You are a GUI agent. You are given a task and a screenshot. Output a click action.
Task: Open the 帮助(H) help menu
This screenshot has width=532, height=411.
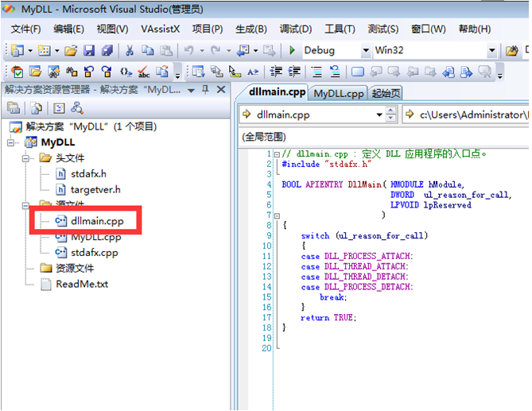coord(475,29)
